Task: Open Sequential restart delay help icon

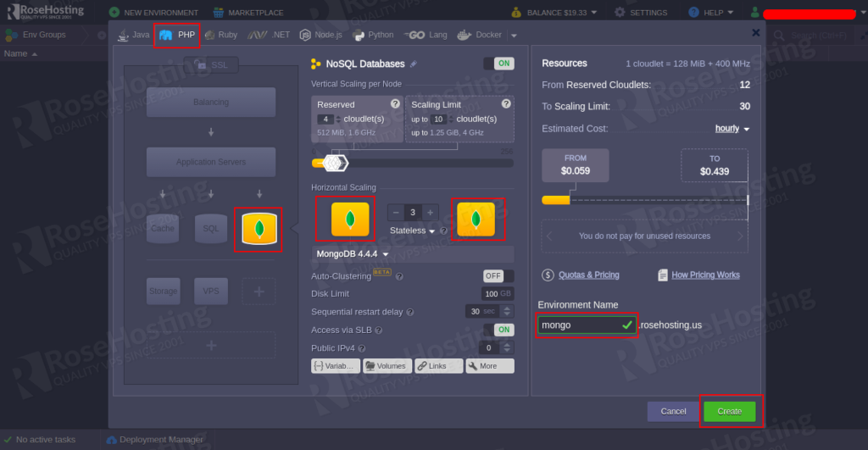Action: [x=410, y=312]
